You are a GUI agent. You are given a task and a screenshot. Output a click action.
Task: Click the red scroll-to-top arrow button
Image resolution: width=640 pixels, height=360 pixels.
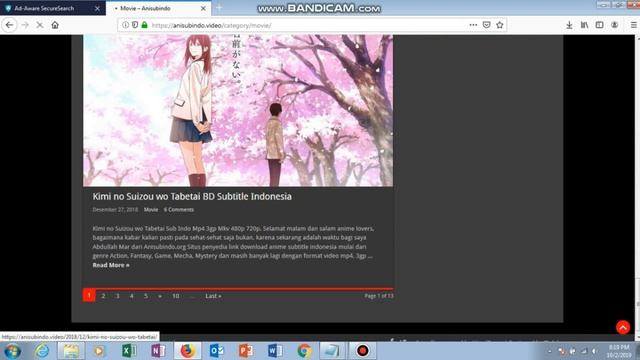pos(623,327)
